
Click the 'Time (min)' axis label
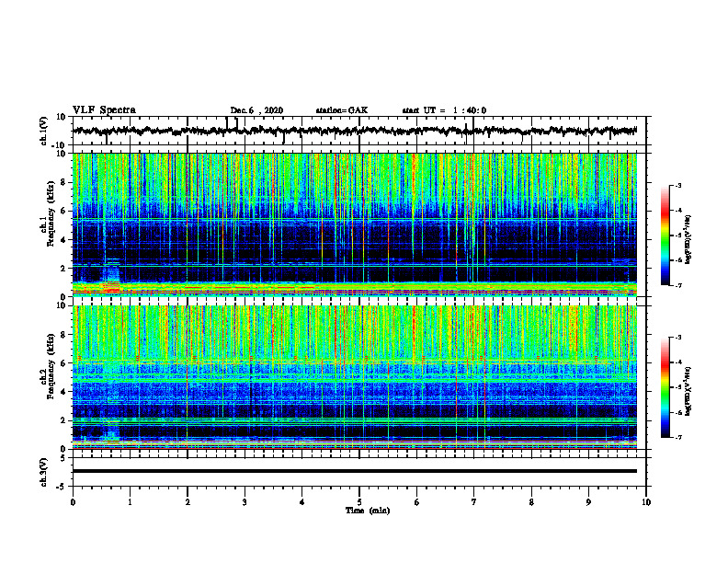(368, 511)
